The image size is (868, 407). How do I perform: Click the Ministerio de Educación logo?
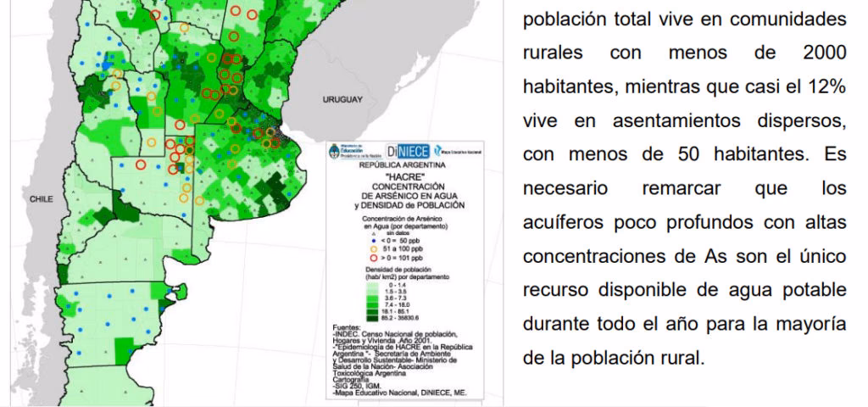tap(355, 151)
